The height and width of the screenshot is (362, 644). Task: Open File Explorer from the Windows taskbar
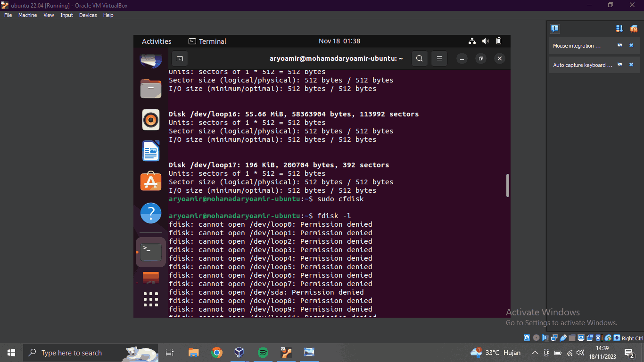click(193, 353)
